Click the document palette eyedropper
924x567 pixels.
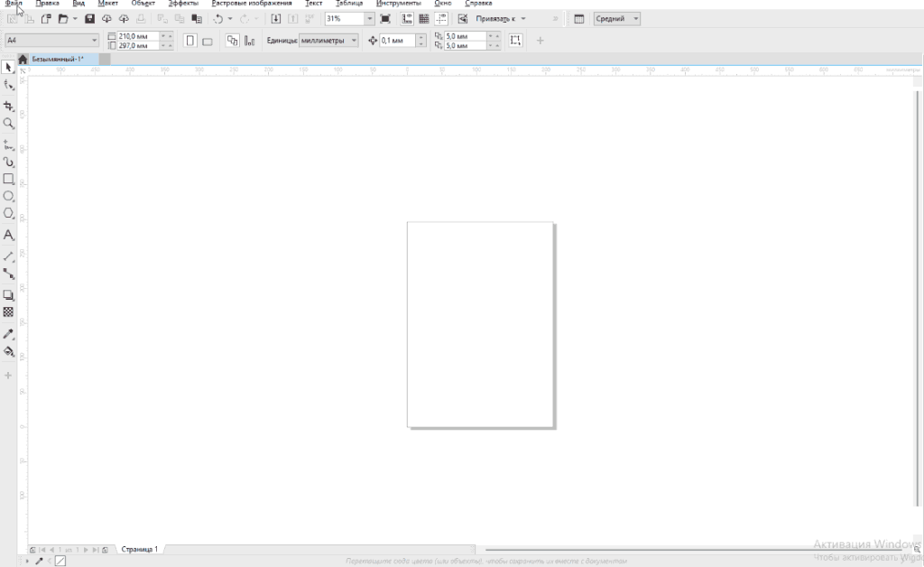(39, 561)
